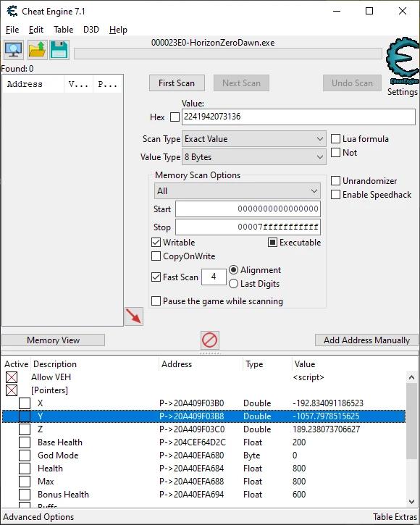Screen dimensions: 420x525
Task: Open the Scan Type dropdown
Action: [x=254, y=138]
